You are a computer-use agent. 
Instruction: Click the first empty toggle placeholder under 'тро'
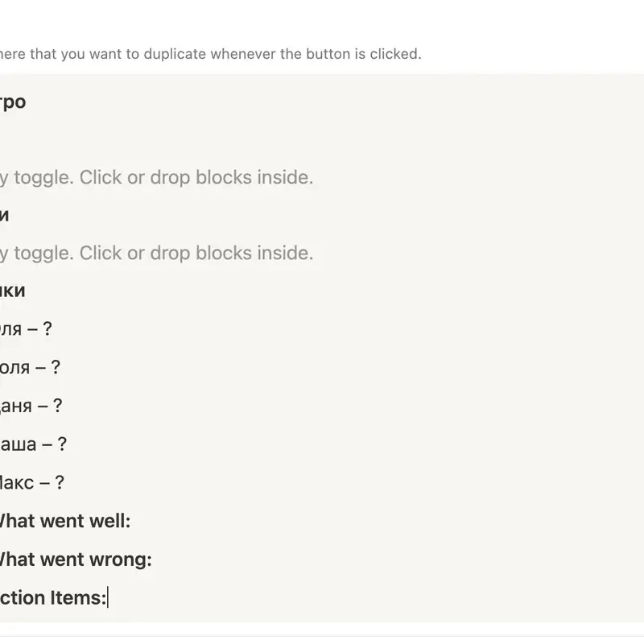click(156, 178)
